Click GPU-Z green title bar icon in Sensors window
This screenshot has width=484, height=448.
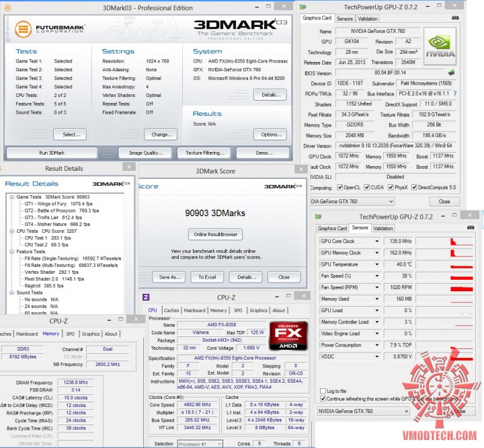318,217
